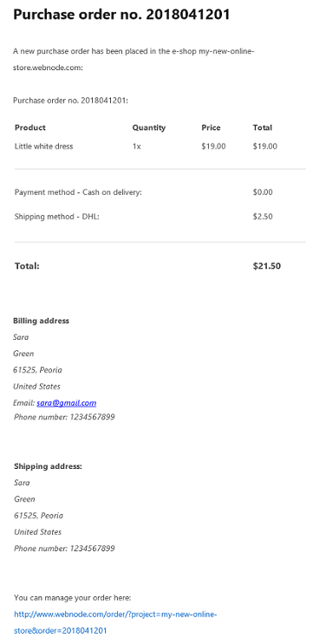Click the Quantity column header

149,127
